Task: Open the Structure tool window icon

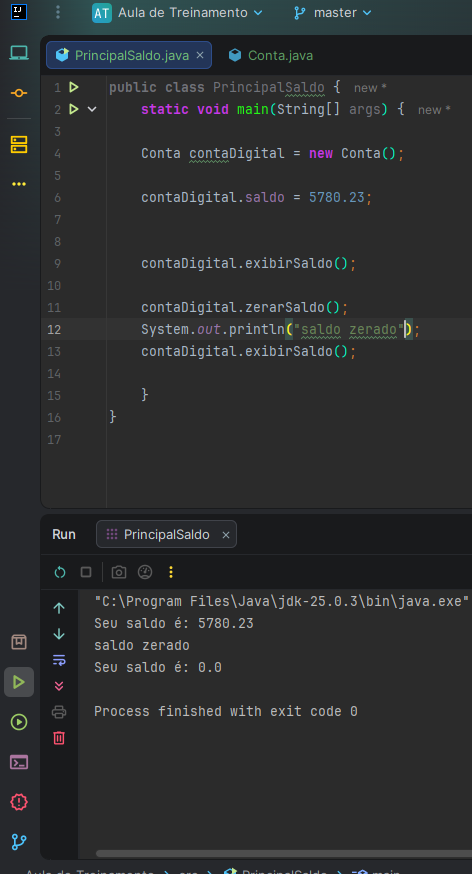Action: point(19,144)
